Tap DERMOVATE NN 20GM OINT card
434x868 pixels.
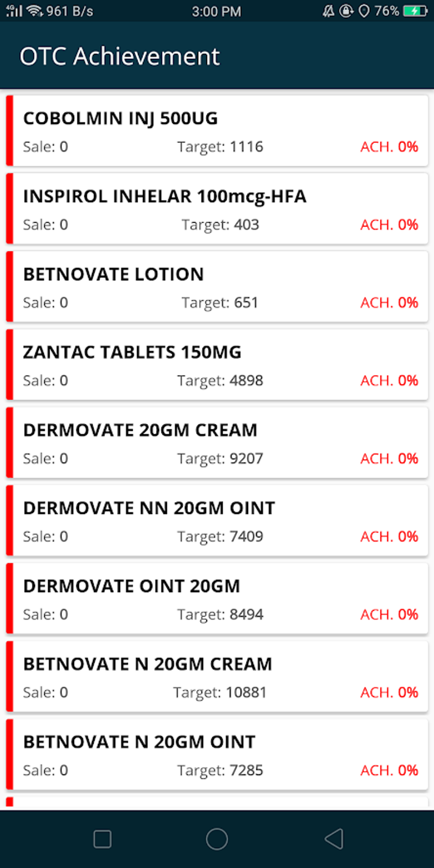(217, 520)
